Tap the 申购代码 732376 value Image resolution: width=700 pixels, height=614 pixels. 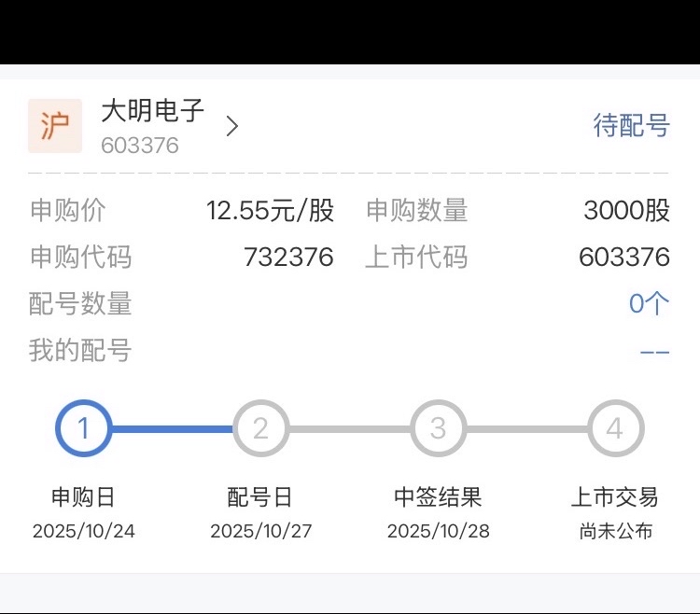[x=288, y=258]
